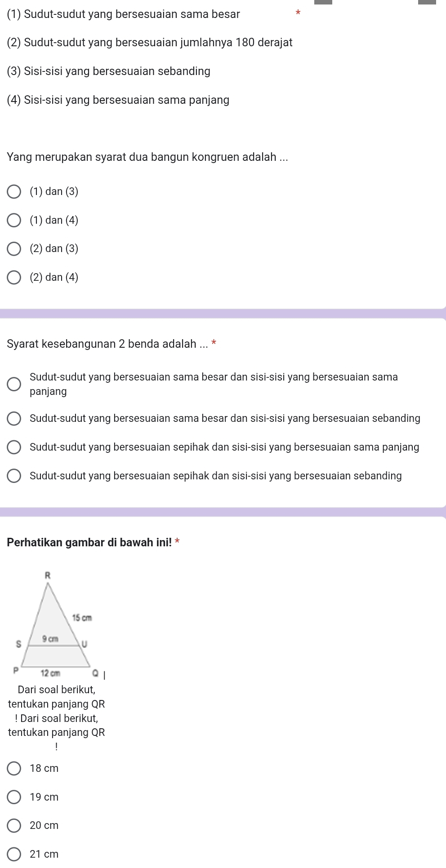The width and height of the screenshot is (446, 868).
Task: Choose the "(1) dan (4)" answer
Action: point(14,221)
